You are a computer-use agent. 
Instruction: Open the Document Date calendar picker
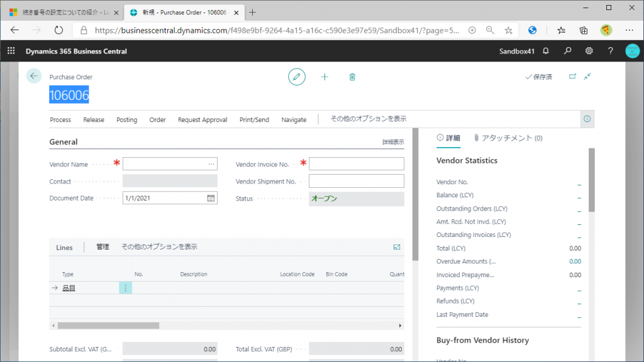click(211, 198)
